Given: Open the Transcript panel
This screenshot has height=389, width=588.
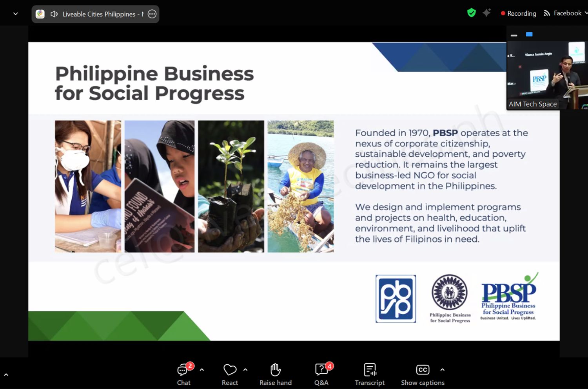Looking at the screenshot, I should coord(370,374).
